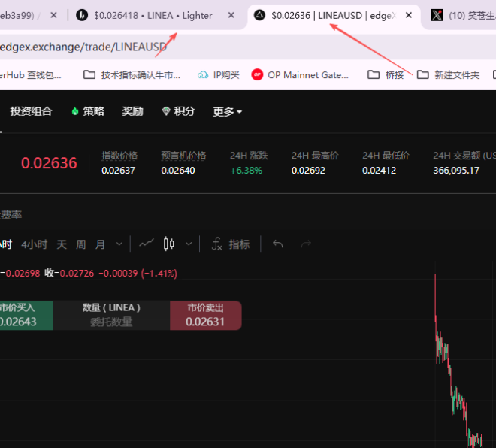Click the 市价卖出 0.02631 sell button

pyautogui.click(x=206, y=316)
